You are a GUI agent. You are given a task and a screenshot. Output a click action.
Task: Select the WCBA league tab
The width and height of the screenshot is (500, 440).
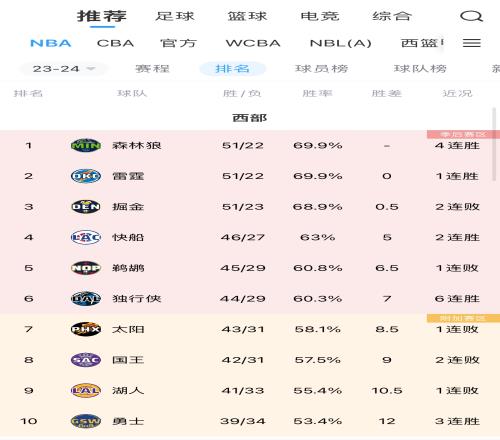click(253, 43)
